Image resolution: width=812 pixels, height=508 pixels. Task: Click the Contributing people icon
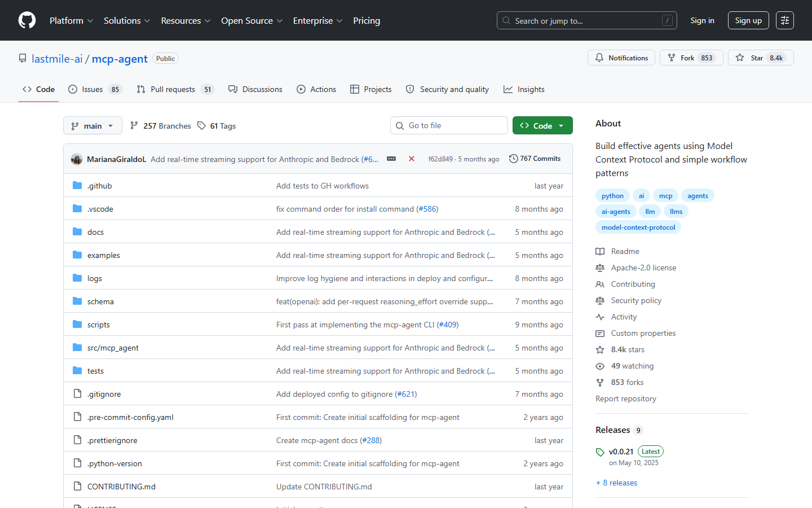coord(600,284)
